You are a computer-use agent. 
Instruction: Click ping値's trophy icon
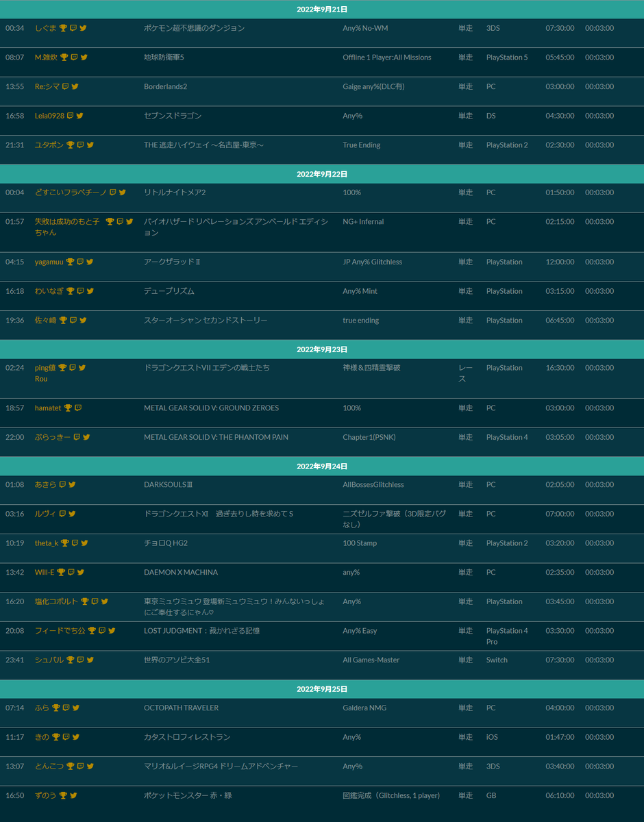pyautogui.click(x=62, y=368)
